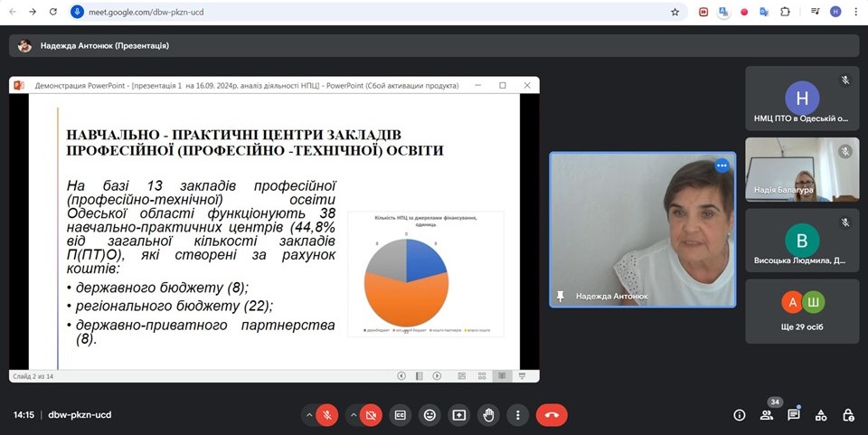The image size is (868, 435).
Task: Leave the call with the red hang-up button
Action: point(552,415)
